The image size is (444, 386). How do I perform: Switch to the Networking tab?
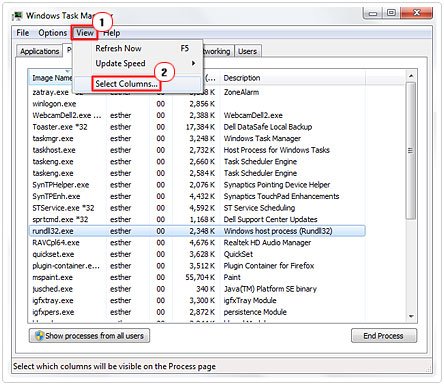[x=217, y=52]
